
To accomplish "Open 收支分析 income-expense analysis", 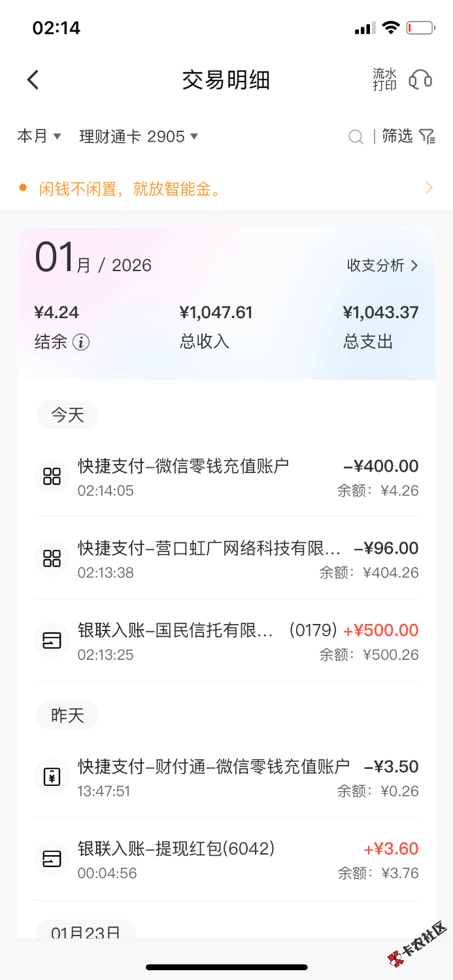I will coord(382,265).
